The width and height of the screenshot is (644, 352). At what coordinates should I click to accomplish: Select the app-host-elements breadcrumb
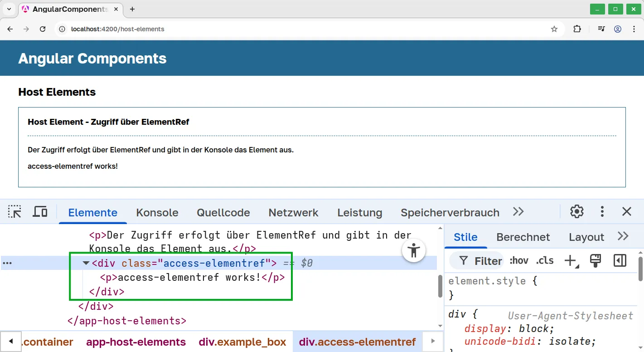pyautogui.click(x=136, y=342)
